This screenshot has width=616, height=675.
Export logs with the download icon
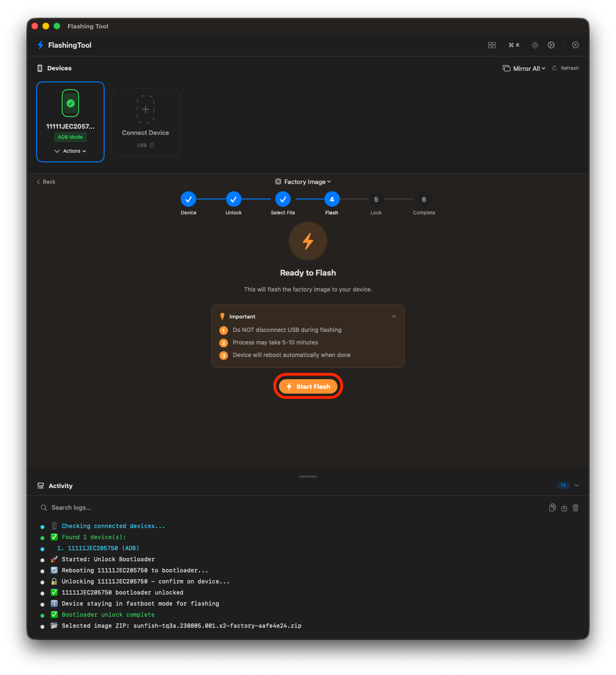(564, 508)
